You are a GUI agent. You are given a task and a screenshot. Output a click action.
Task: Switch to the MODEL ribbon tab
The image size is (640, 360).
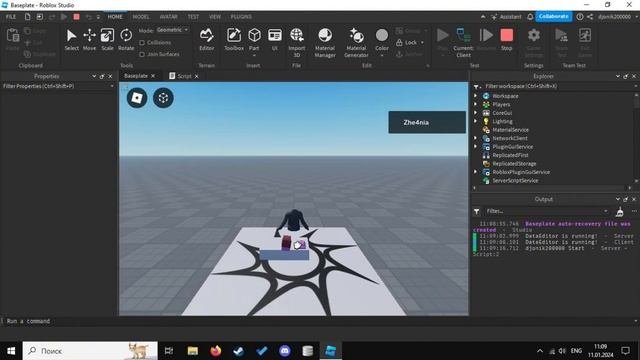coord(141,17)
